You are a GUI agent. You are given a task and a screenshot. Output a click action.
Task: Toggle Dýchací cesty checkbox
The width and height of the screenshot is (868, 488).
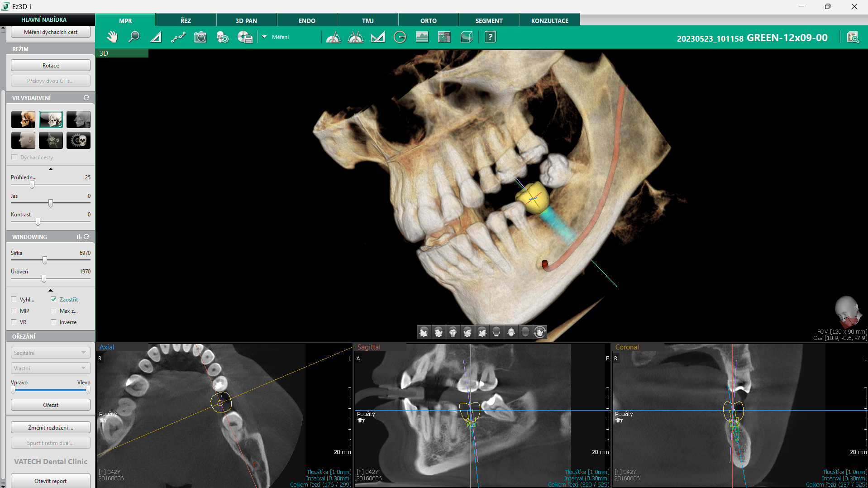[14, 158]
